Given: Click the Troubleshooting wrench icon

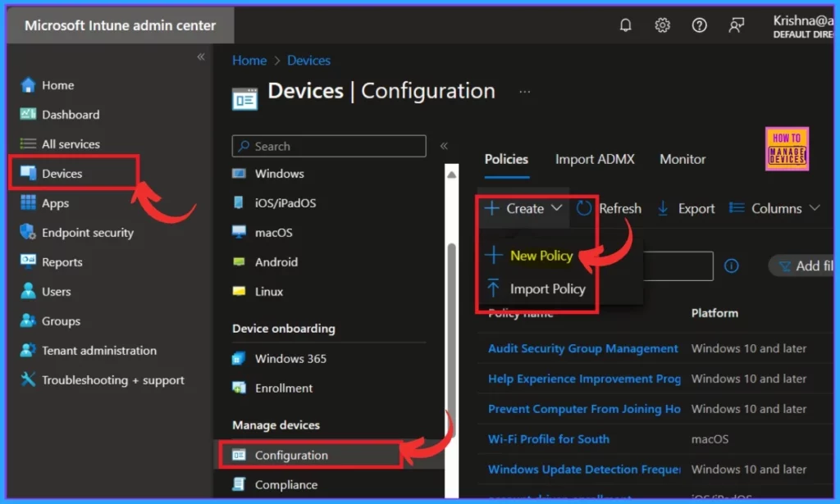Looking at the screenshot, I should tap(28, 379).
